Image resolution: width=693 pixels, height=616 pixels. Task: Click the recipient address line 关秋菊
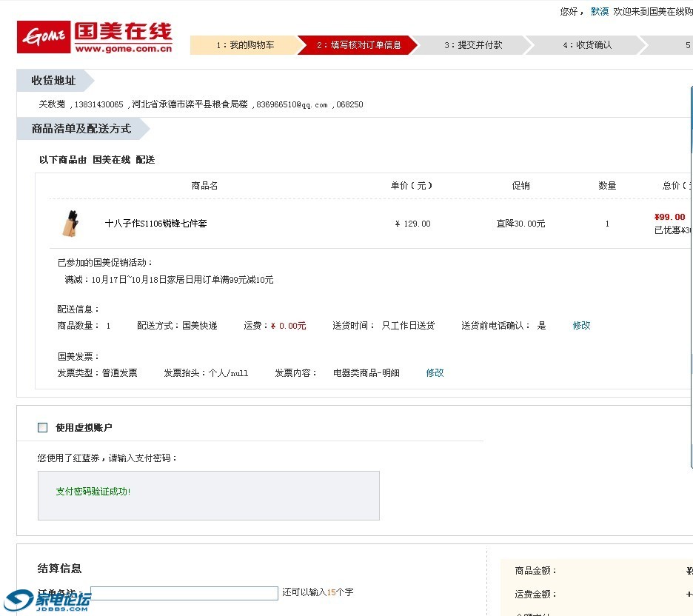click(x=201, y=104)
